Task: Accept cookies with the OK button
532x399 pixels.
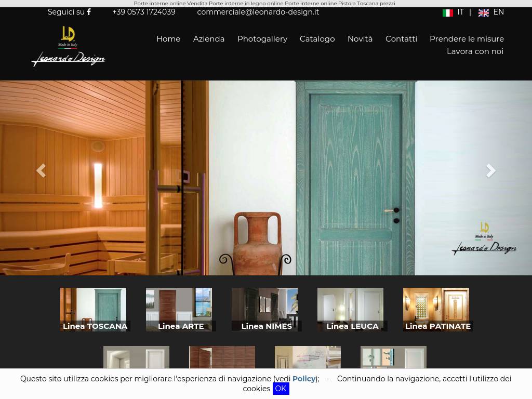Action: (x=281, y=389)
